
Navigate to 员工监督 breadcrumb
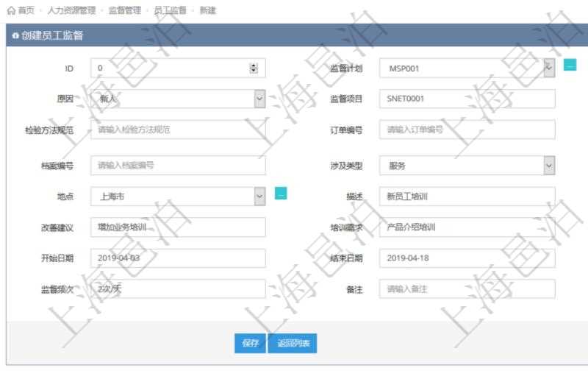[x=170, y=10]
